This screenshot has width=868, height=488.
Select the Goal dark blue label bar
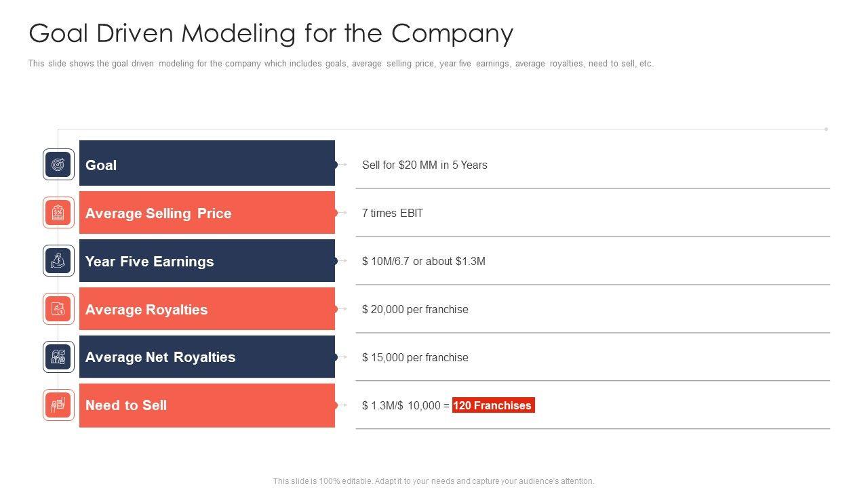click(x=207, y=163)
